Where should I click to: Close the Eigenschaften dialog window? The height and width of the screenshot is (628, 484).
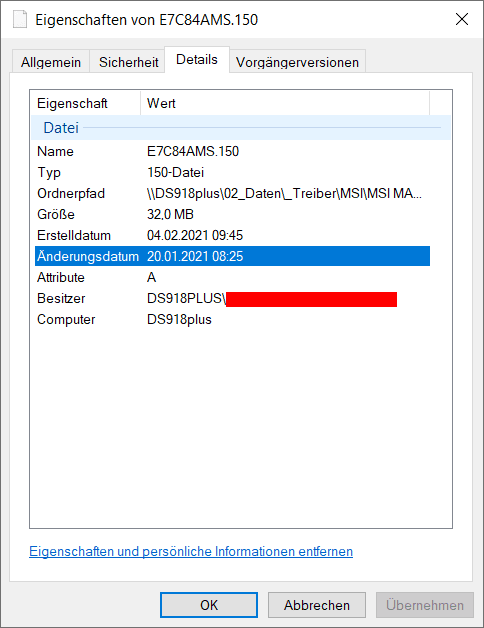[462, 19]
